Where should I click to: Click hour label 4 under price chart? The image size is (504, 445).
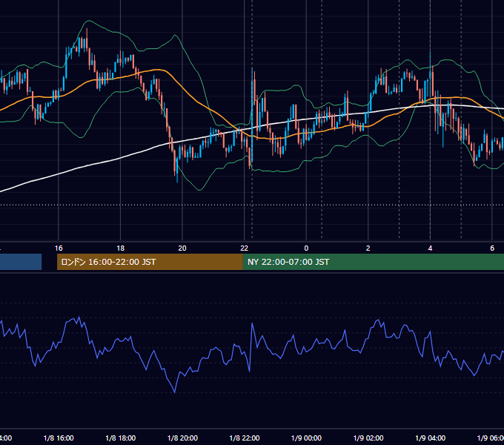430,248
